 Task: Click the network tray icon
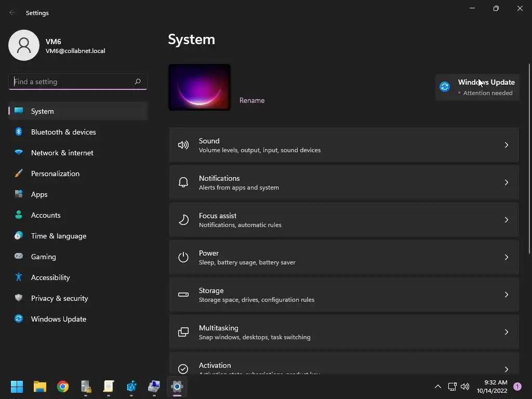(452, 387)
